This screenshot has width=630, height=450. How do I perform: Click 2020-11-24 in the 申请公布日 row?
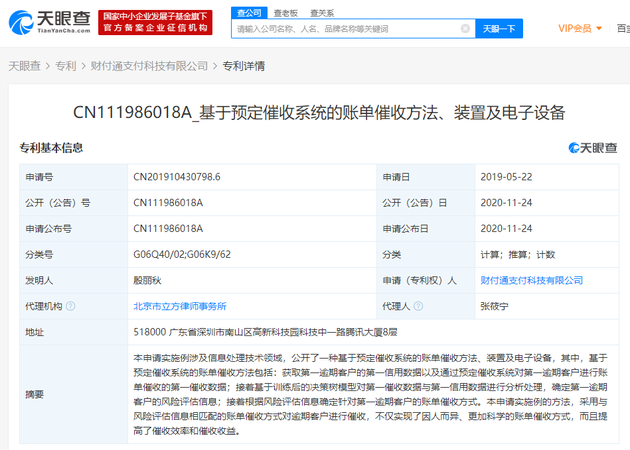pos(506,229)
